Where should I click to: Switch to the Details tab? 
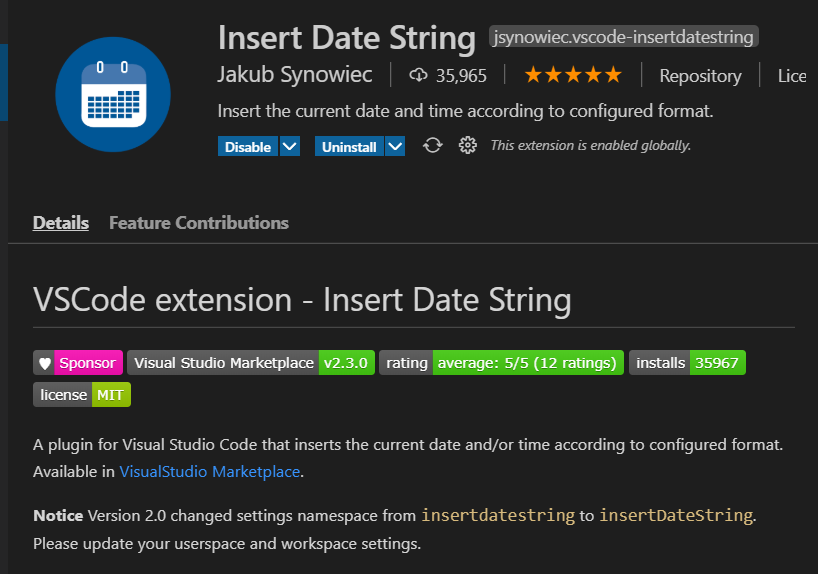[x=61, y=223]
